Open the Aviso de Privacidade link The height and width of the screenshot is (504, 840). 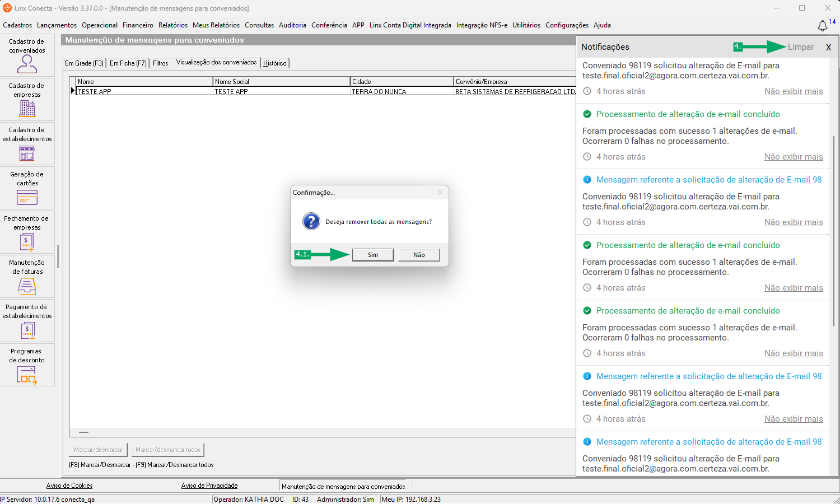pos(209,486)
